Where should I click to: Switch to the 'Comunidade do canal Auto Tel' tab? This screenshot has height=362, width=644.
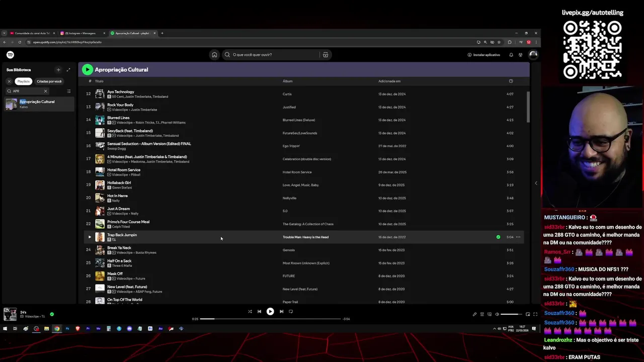coord(32,33)
